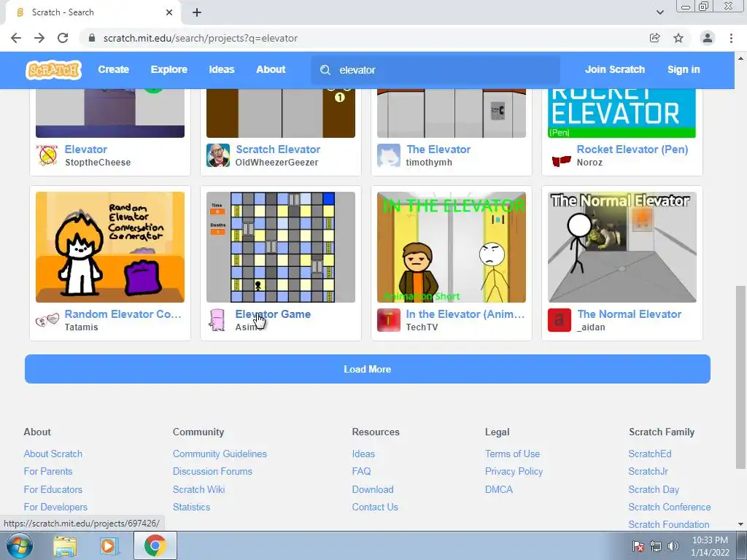This screenshot has height=560, width=747.
Task: Open the Terms of Use footer link
Action: pos(513,454)
